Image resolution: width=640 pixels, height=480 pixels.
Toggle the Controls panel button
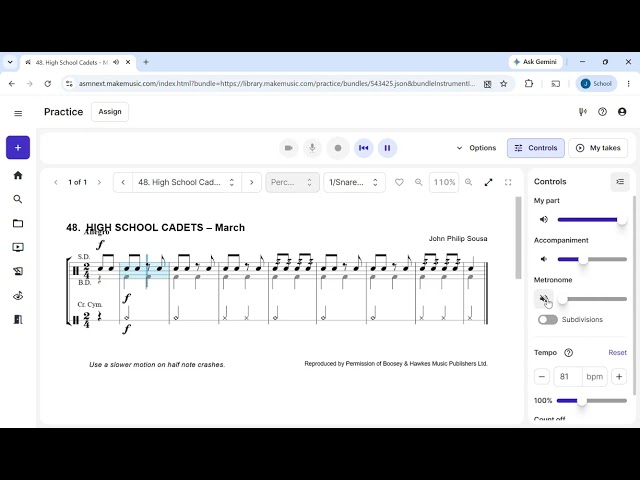point(536,148)
